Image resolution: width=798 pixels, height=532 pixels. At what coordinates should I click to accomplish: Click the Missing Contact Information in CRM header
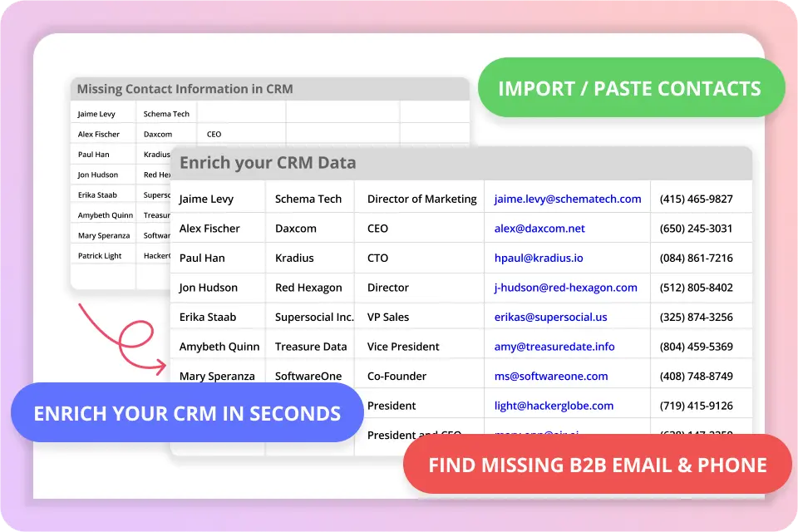(x=185, y=89)
